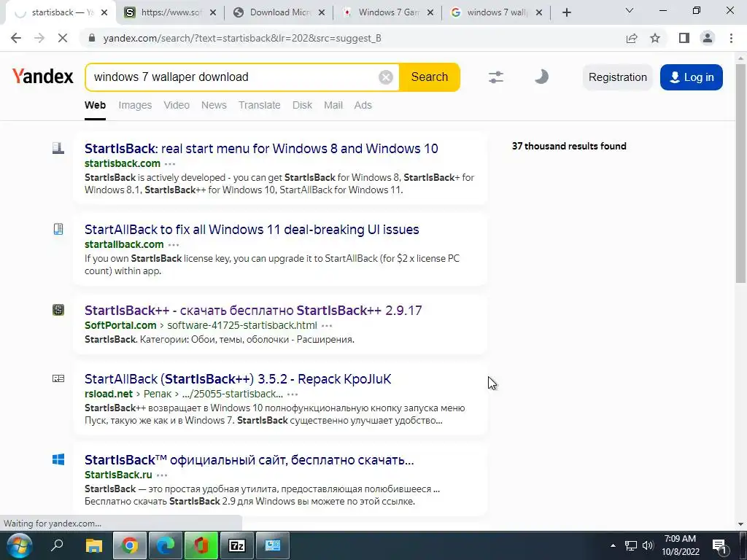
Task: Share this page icon in address bar
Action: [x=632, y=38]
